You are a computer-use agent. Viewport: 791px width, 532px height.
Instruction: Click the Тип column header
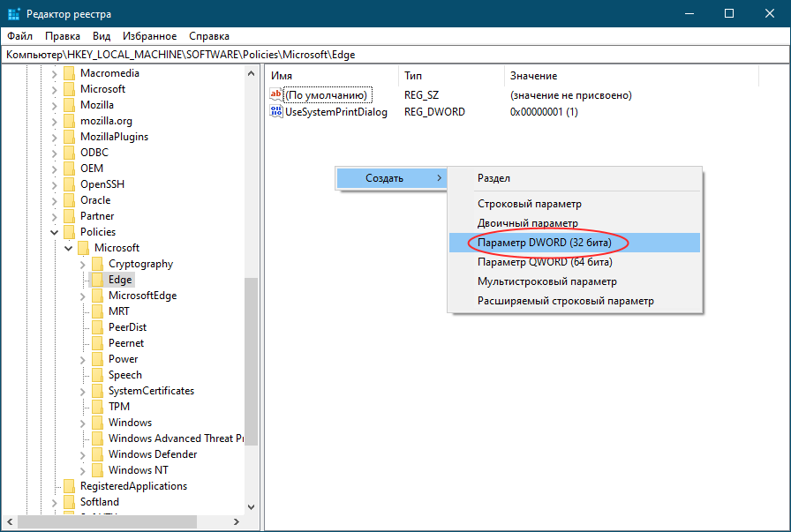451,76
